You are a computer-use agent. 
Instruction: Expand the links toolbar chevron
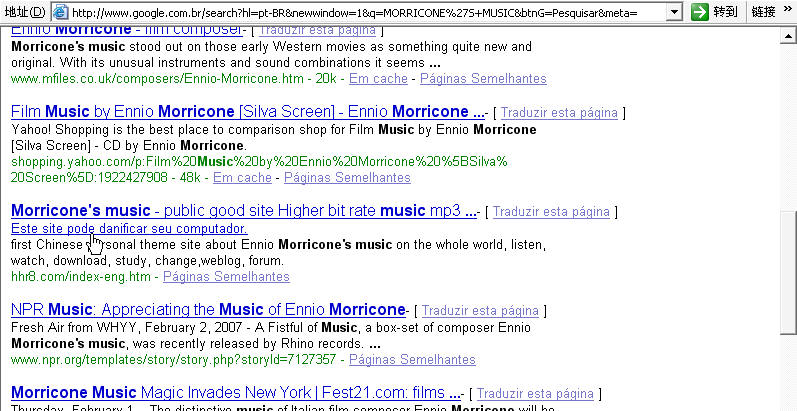click(787, 10)
